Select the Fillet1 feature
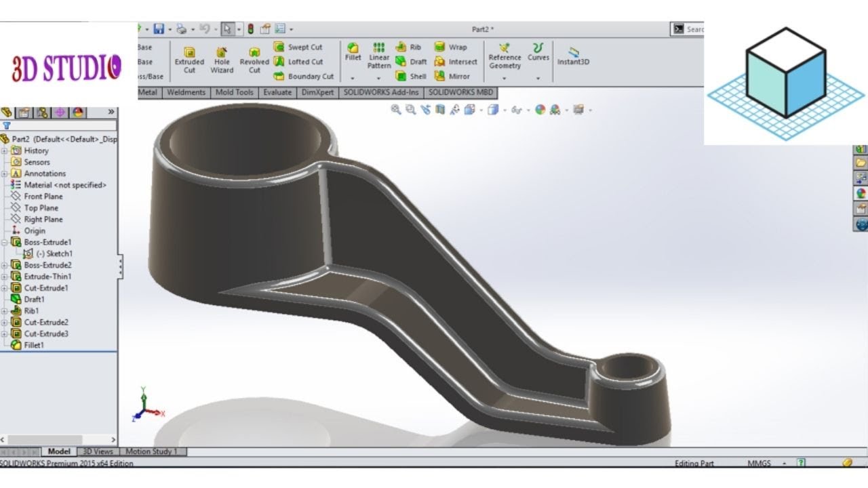Viewport: 868px width, 488px height. tap(28, 345)
